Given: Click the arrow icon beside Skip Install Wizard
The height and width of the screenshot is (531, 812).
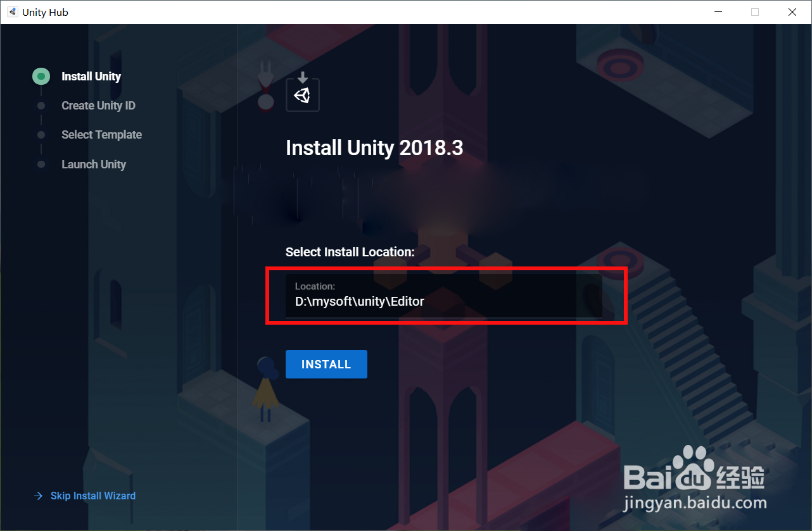Looking at the screenshot, I should 38,496.
